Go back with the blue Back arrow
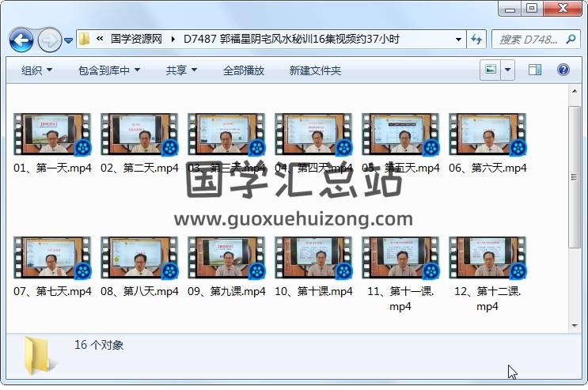The width and height of the screenshot is (588, 390). (x=21, y=40)
